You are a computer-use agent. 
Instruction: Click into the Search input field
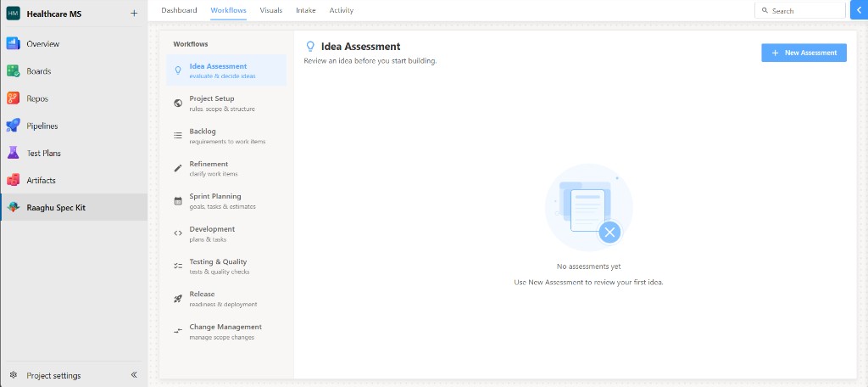(x=800, y=10)
